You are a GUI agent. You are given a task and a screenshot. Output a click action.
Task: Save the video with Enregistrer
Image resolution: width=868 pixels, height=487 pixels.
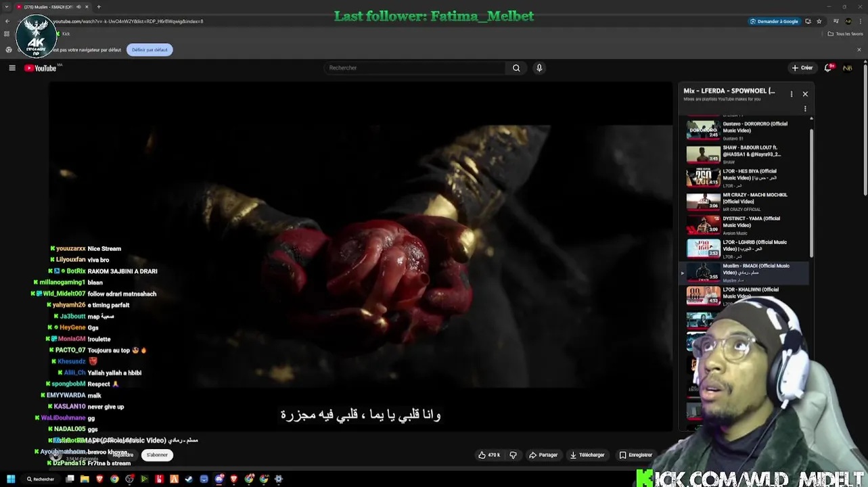click(x=636, y=455)
